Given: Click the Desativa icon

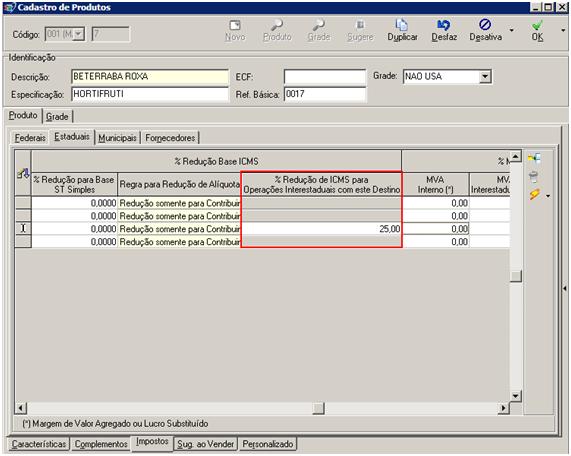Looking at the screenshot, I should tap(485, 25).
